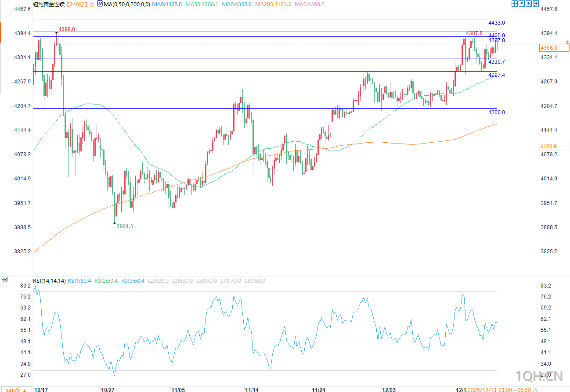Click the red sun icon beside RSI panel
The image size is (570, 392).
pyautogui.click(x=5, y=280)
